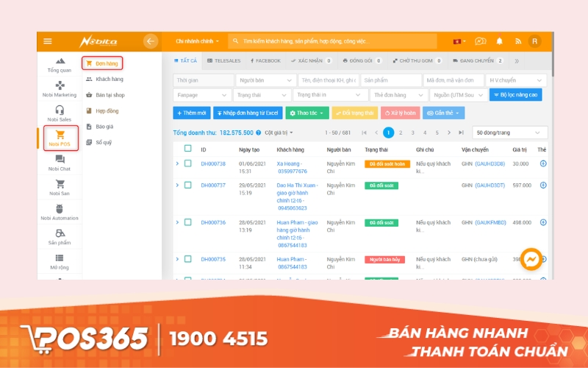The width and height of the screenshot is (588, 368).
Task: Open Hợp đồng submenu item
Action: (x=102, y=111)
